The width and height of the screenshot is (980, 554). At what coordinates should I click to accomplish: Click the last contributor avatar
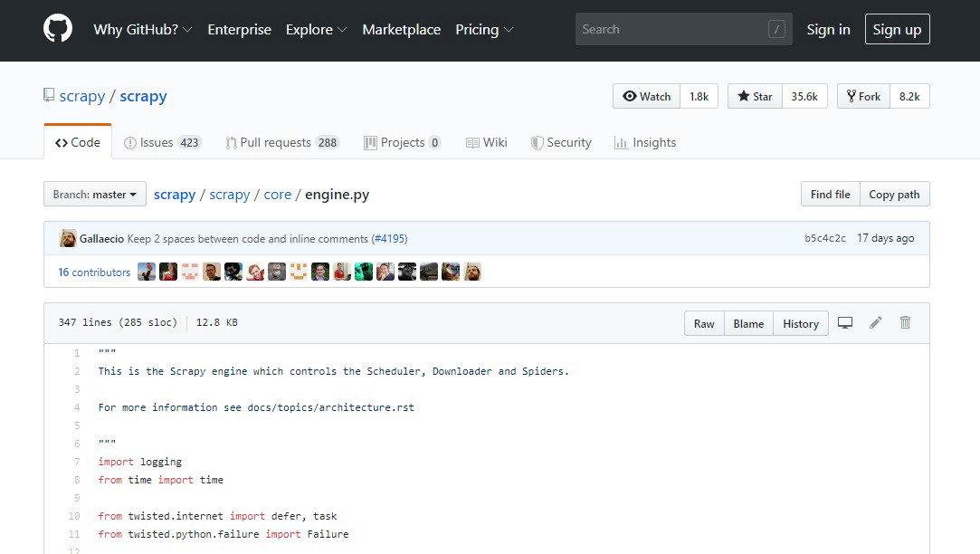(x=472, y=272)
